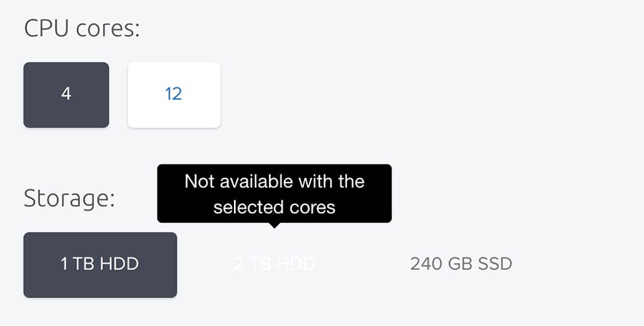The image size is (644, 326).
Task: Click the greyed-out 2 TB HDD text
Action: pos(274,264)
